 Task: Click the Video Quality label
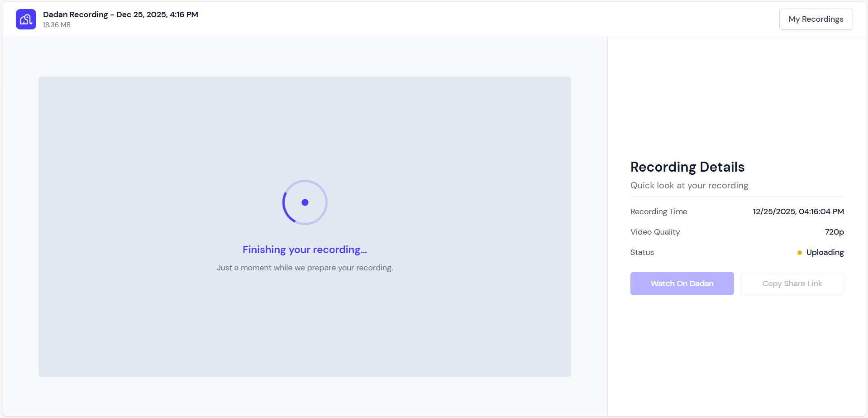(x=655, y=232)
